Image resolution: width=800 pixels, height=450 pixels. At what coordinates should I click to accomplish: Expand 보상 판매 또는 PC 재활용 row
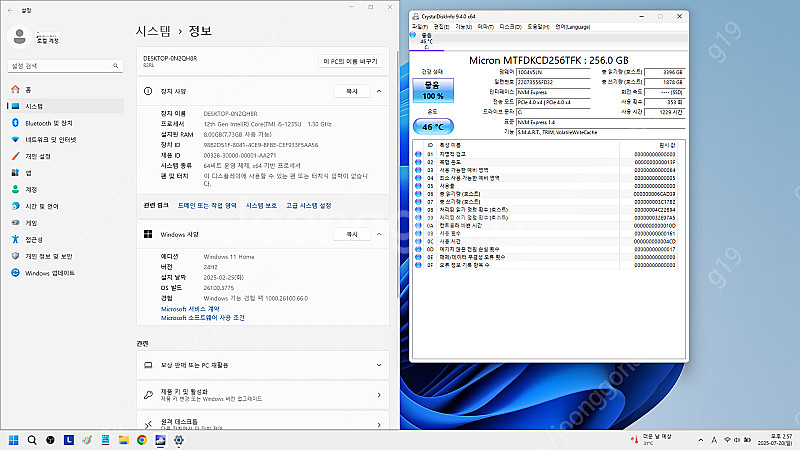coord(263,365)
